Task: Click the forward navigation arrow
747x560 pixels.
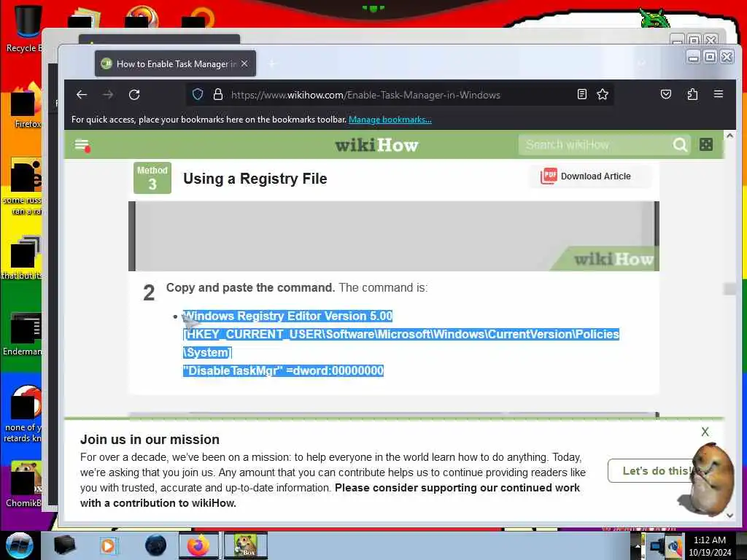Action: pyautogui.click(x=108, y=95)
